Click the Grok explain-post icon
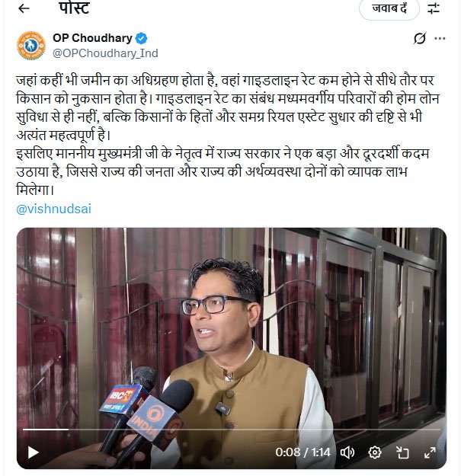The width and height of the screenshot is (461, 476). 420,38
